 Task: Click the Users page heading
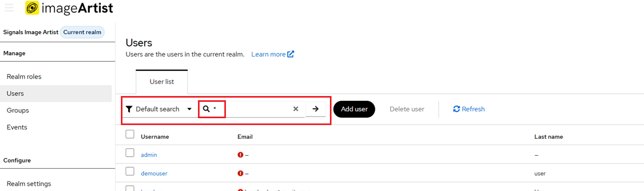(x=139, y=43)
